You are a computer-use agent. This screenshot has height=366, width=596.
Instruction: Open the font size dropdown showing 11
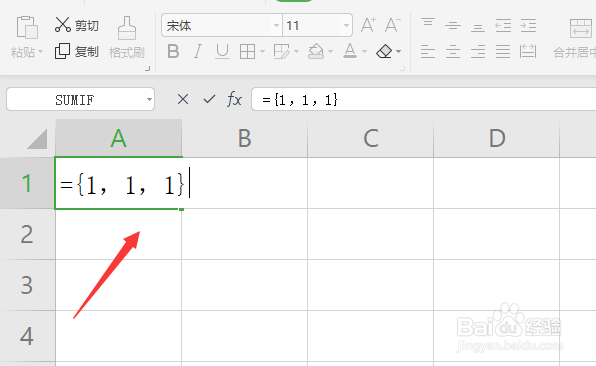pyautogui.click(x=346, y=25)
